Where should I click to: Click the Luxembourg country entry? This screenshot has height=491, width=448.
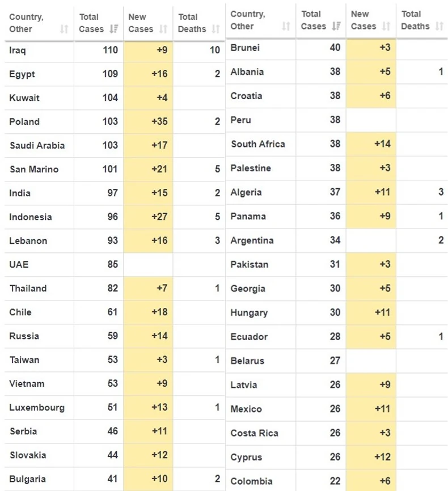[x=37, y=407]
